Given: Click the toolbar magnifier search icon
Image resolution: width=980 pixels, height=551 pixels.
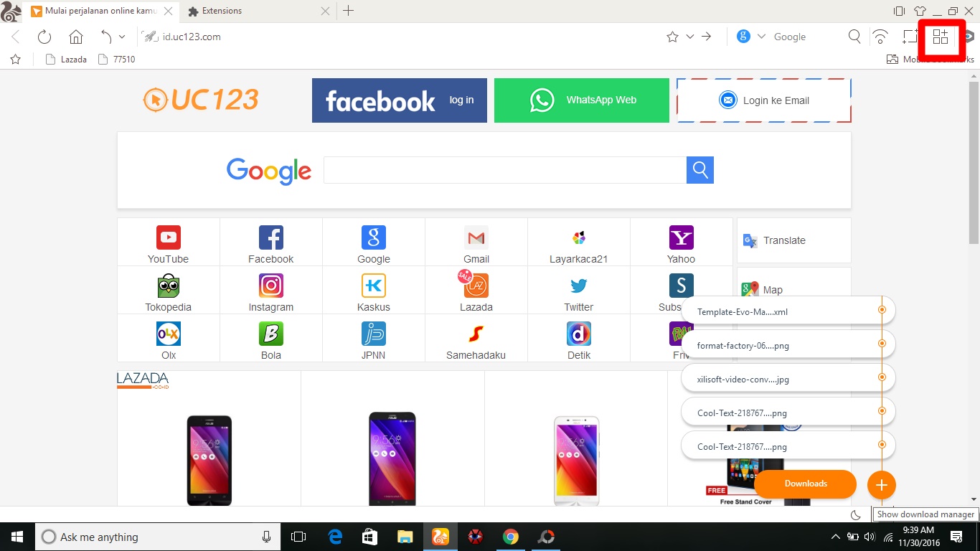Looking at the screenshot, I should click(x=854, y=37).
